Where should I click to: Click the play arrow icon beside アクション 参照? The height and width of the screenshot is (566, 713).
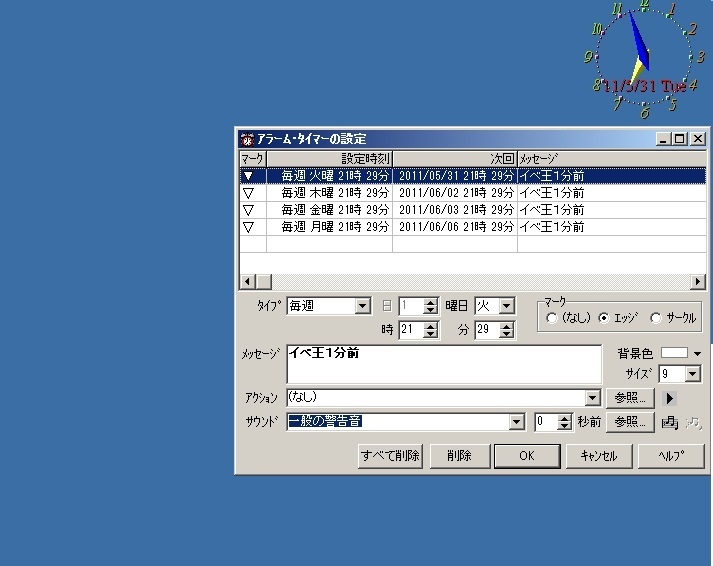pos(671,398)
